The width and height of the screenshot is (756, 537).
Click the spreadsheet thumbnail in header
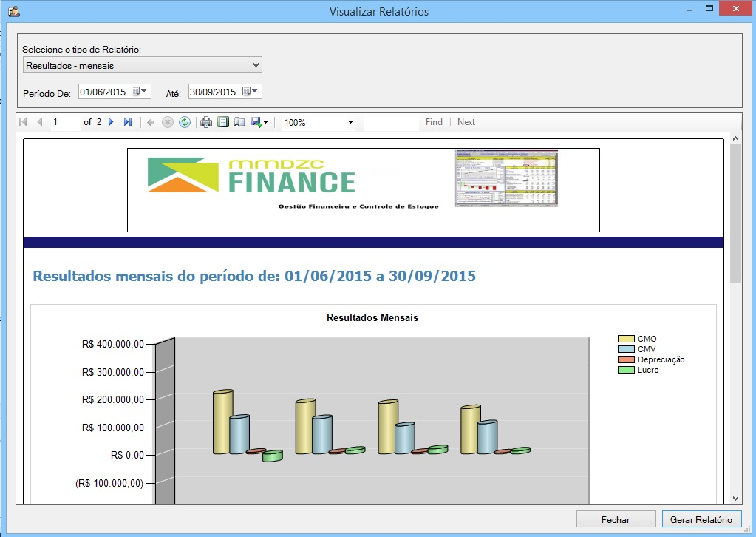(x=506, y=178)
